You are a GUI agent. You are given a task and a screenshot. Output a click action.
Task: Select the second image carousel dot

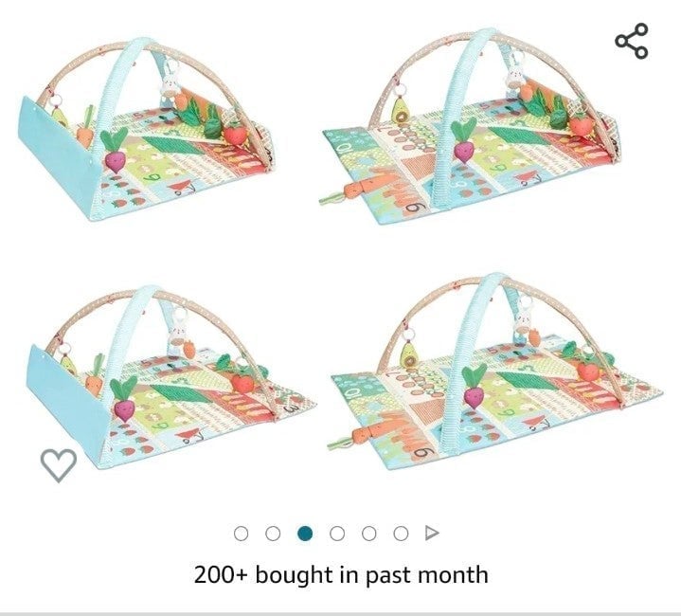[273, 533]
